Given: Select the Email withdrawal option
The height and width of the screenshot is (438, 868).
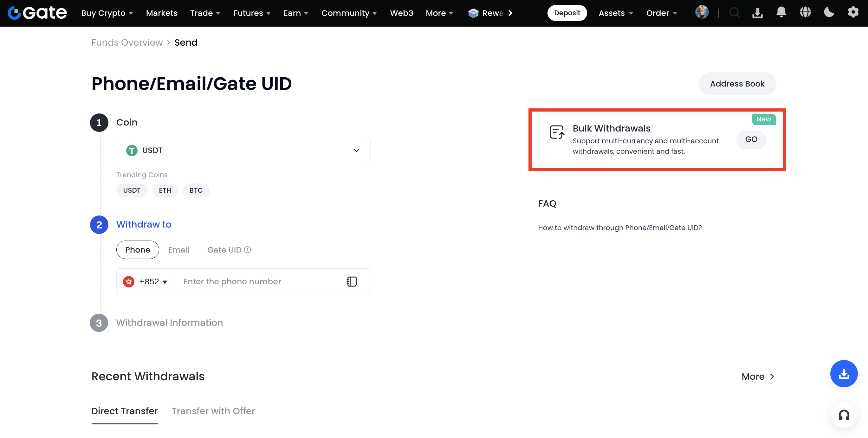Looking at the screenshot, I should [178, 250].
